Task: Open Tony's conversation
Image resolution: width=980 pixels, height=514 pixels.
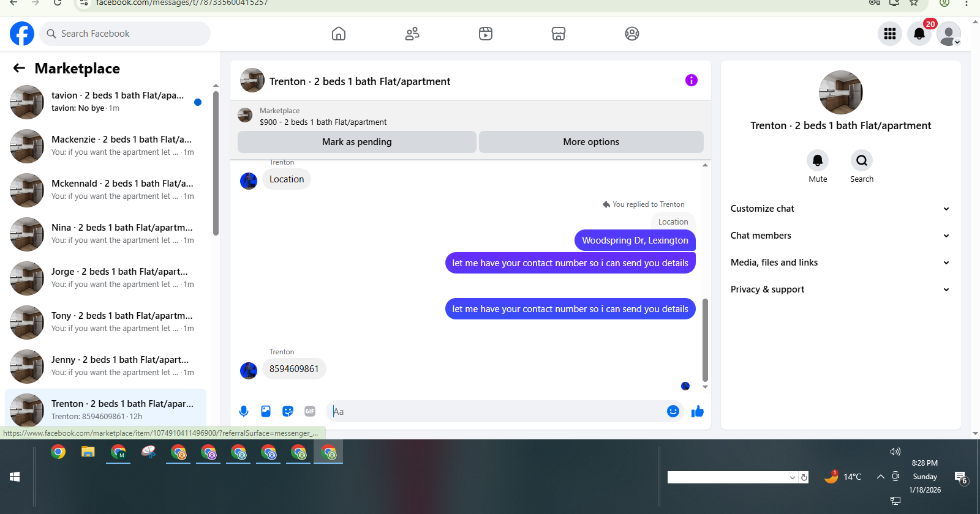Action: [x=106, y=322]
